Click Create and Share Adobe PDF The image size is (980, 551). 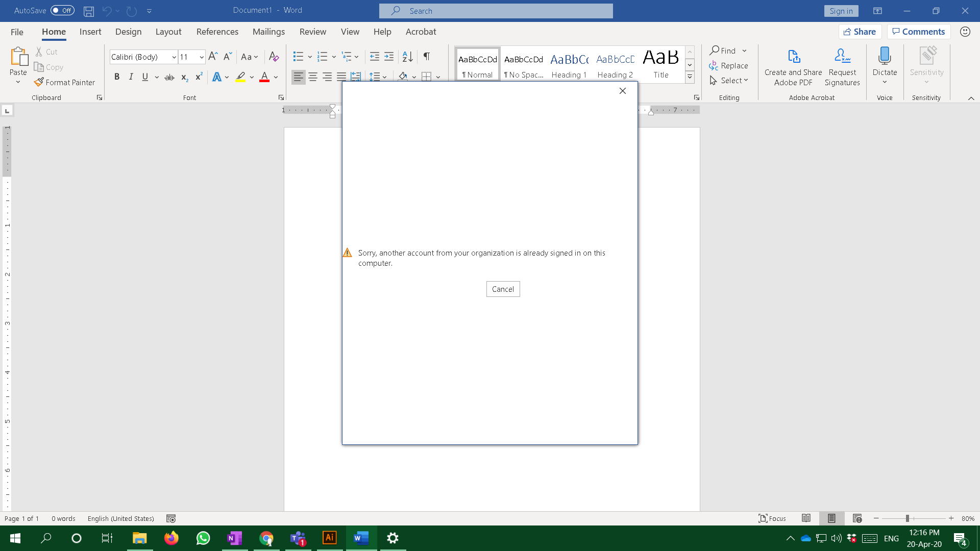pyautogui.click(x=793, y=67)
